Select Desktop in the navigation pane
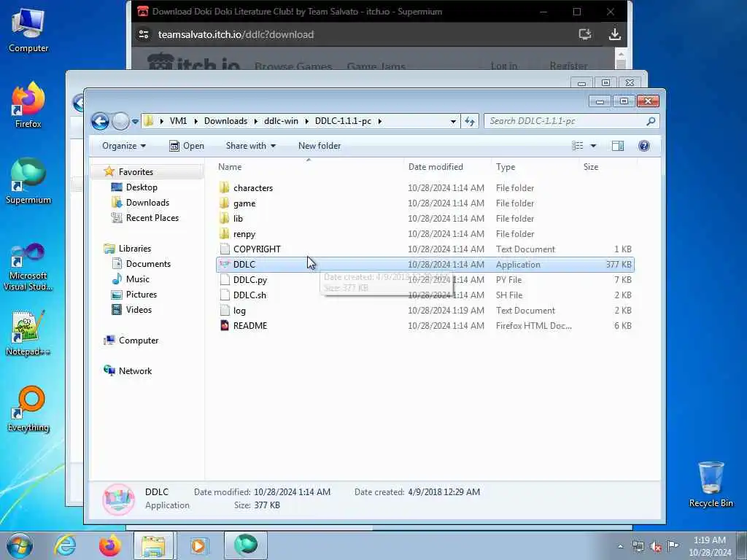747x560 pixels. 142,187
